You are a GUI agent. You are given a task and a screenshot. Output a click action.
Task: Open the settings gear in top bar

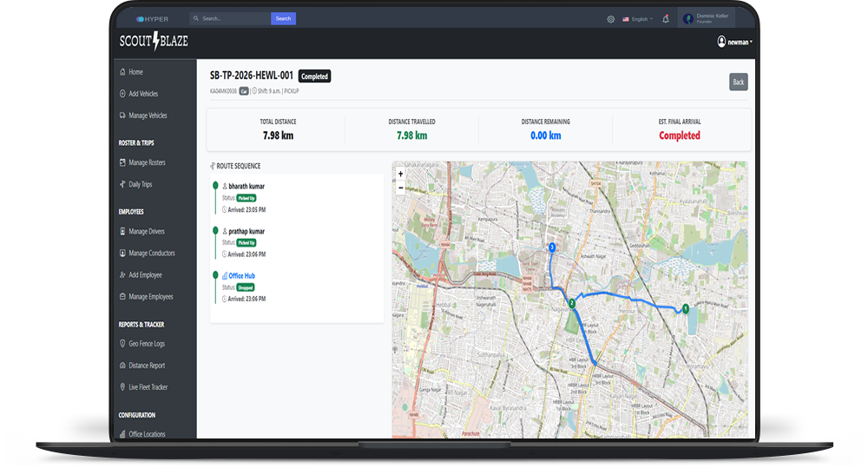(x=610, y=19)
